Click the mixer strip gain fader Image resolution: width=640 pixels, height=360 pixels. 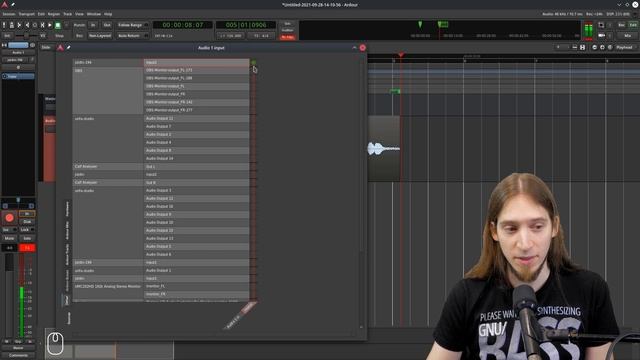[x=9, y=296]
